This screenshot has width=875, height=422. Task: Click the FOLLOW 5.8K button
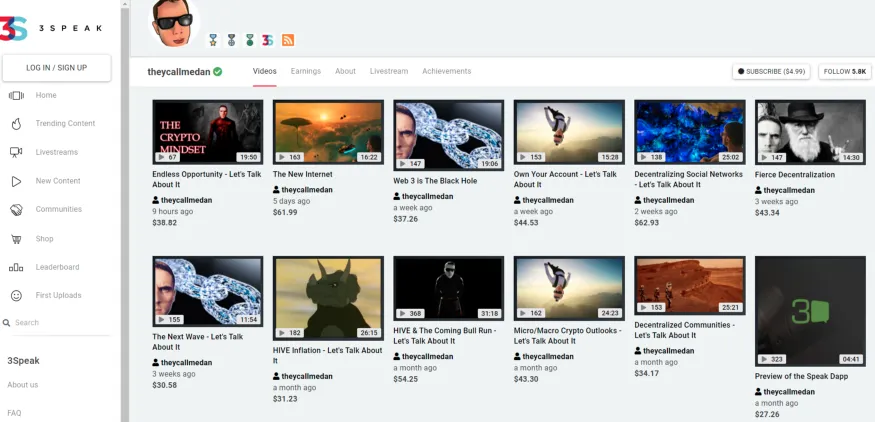(x=845, y=71)
